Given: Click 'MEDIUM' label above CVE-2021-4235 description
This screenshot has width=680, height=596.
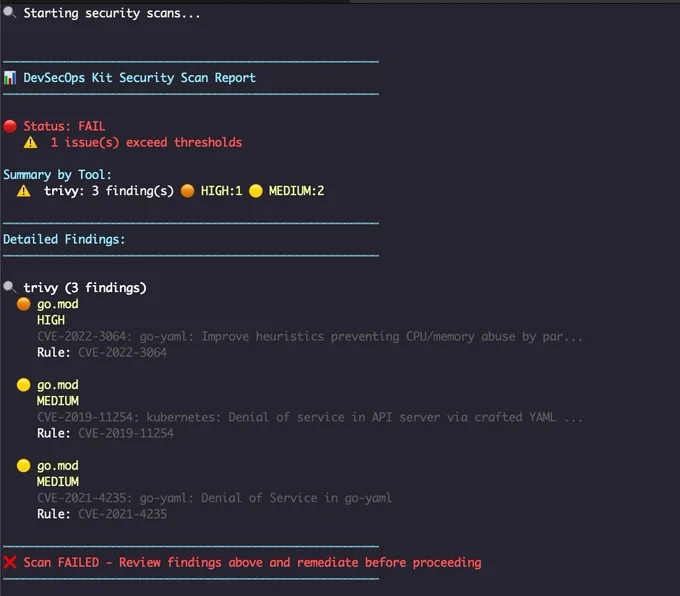Looking at the screenshot, I should tap(58, 481).
